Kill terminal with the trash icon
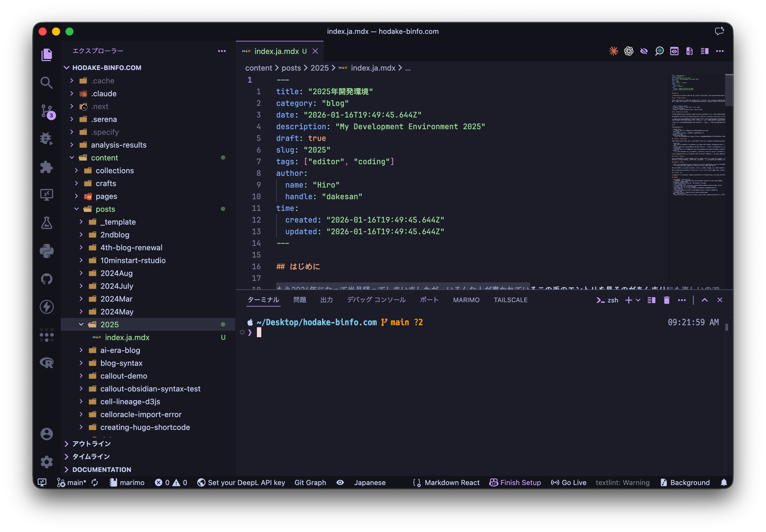This screenshot has width=766, height=532. pyautogui.click(x=666, y=300)
